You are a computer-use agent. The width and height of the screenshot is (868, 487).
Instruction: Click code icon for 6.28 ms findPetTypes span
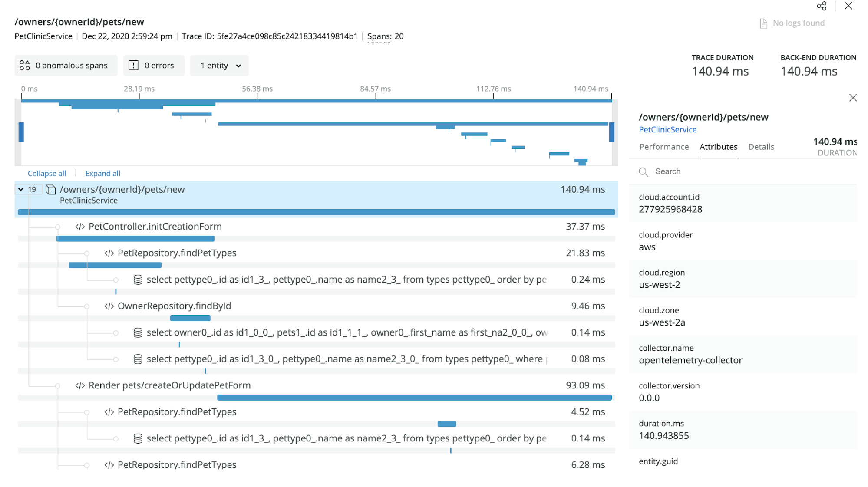pyautogui.click(x=109, y=465)
